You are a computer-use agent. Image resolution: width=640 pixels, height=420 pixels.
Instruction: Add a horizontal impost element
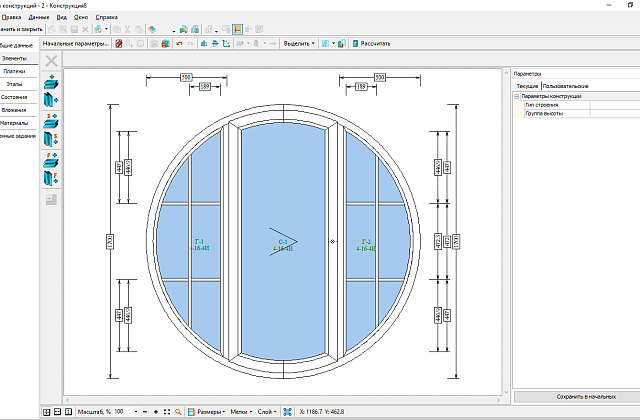pyautogui.click(x=51, y=82)
